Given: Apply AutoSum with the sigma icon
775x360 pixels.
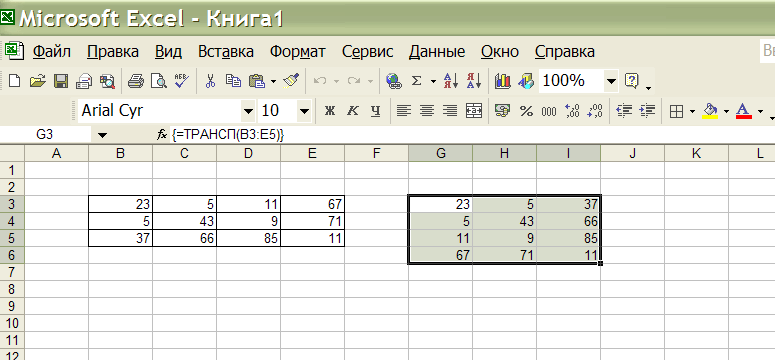Looking at the screenshot, I should (x=417, y=81).
